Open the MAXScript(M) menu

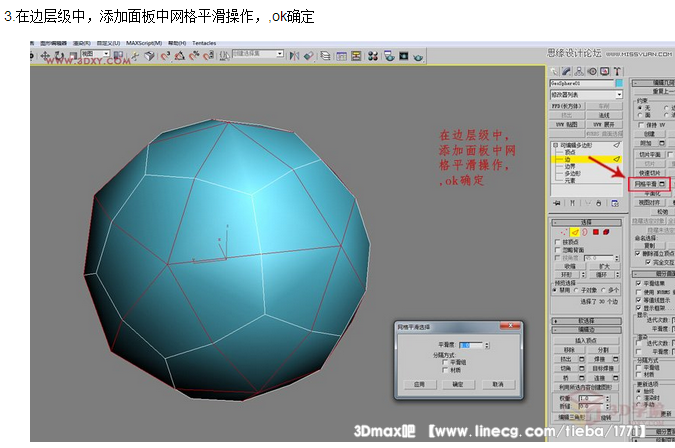tap(144, 43)
